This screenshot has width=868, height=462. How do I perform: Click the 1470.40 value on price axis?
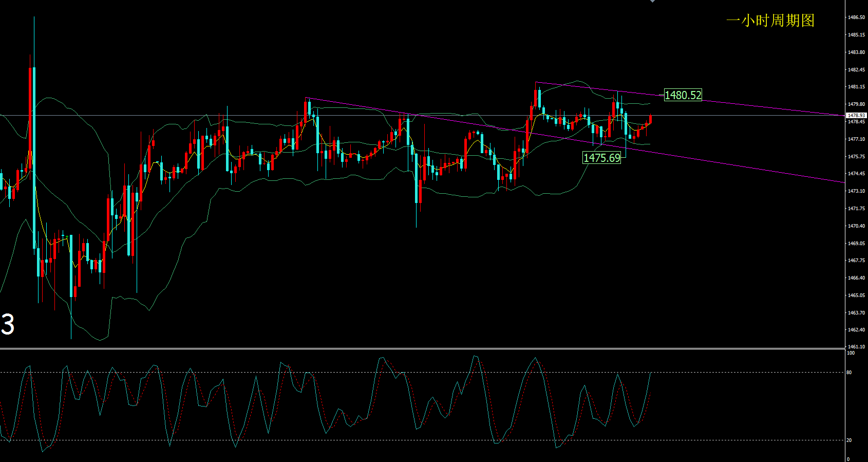(856, 226)
